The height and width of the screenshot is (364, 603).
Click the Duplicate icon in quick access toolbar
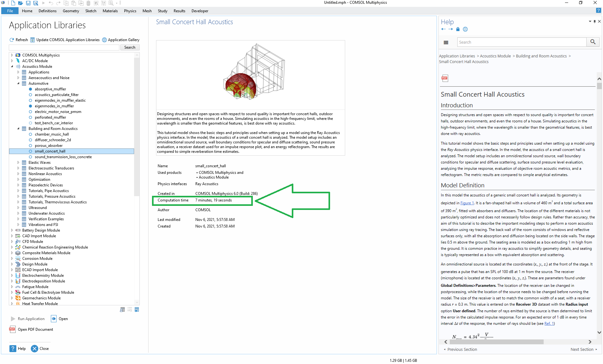(81, 3)
